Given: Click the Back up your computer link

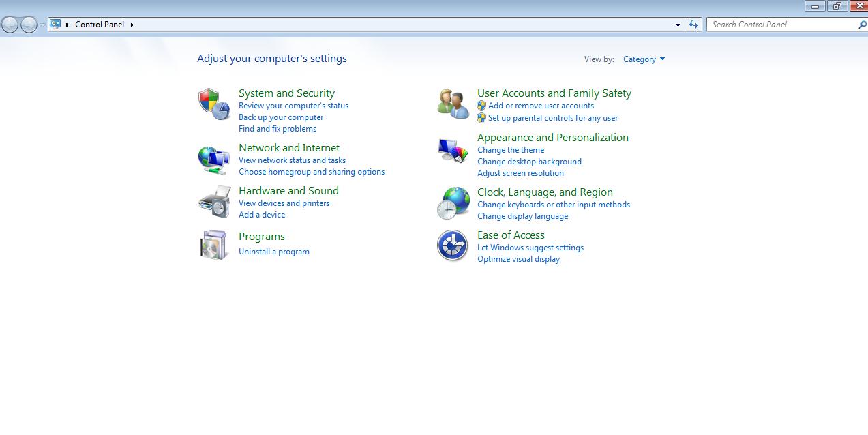Looking at the screenshot, I should click(281, 117).
